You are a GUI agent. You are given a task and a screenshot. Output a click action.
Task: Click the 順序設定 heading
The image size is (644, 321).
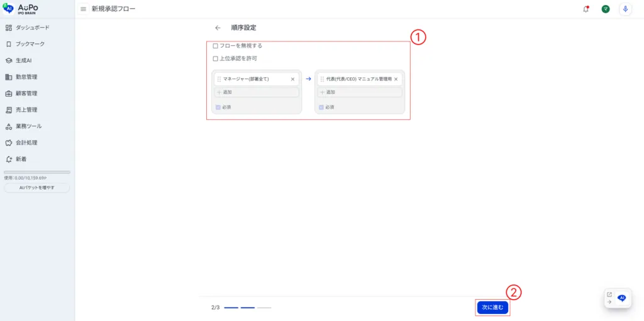(244, 28)
